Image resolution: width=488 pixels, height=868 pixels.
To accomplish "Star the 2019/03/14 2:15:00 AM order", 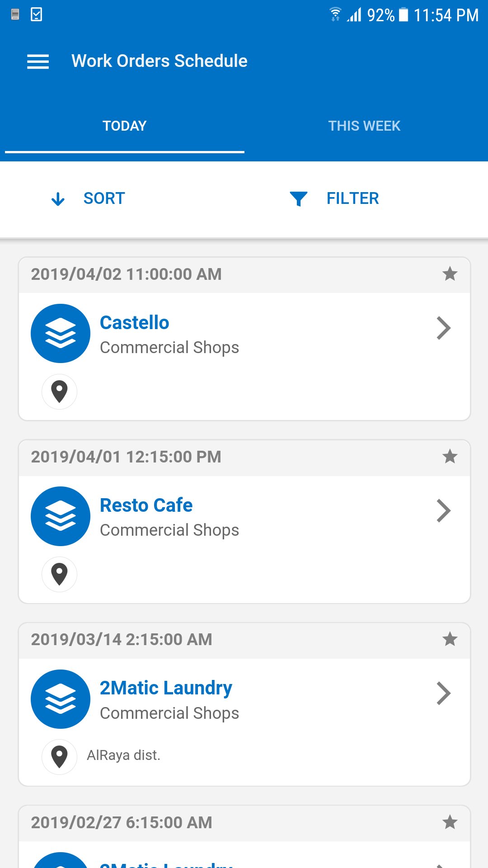I will [x=450, y=639].
